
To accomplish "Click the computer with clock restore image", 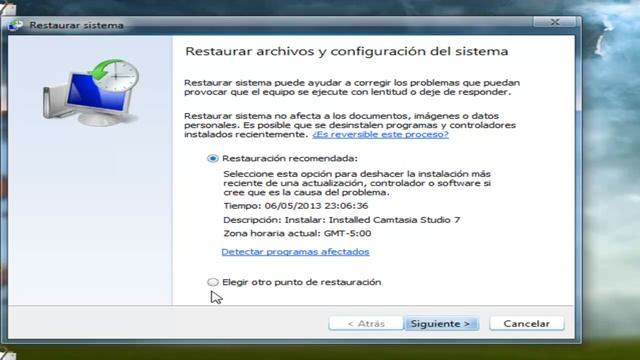I will pos(91,93).
